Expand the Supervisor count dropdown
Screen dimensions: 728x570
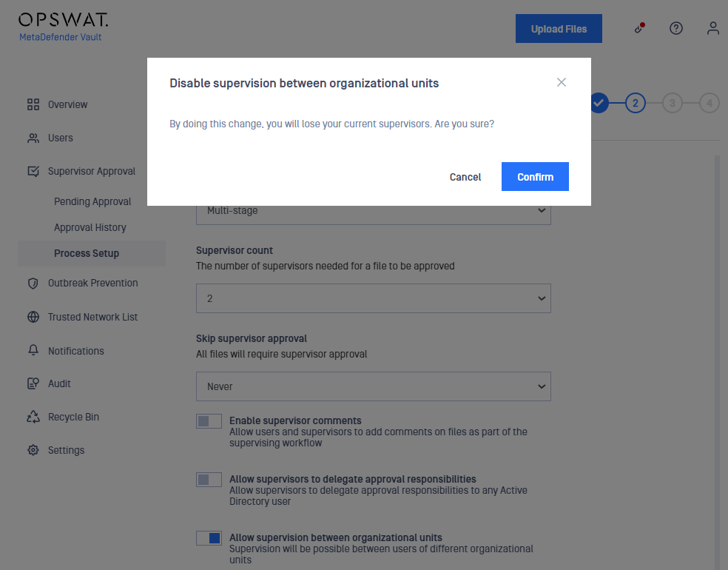(374, 298)
